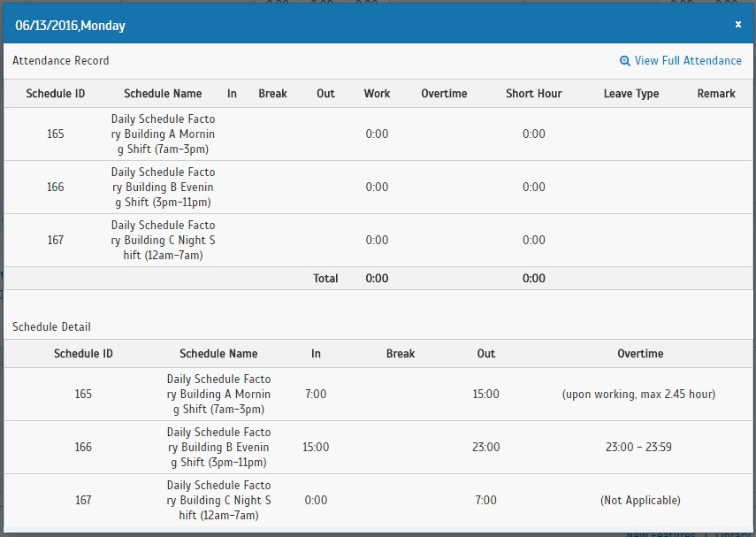Click the Short Hour column header
756x537 pixels.
pos(533,93)
